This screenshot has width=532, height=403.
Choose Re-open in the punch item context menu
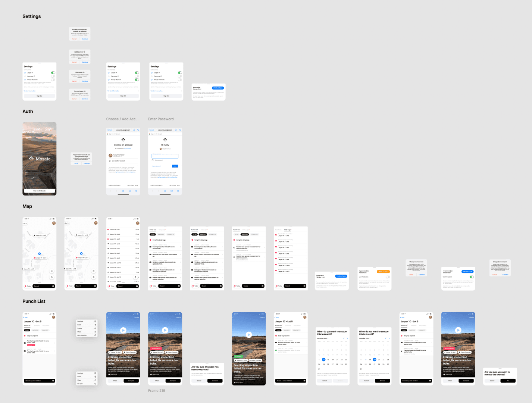[x=87, y=384]
